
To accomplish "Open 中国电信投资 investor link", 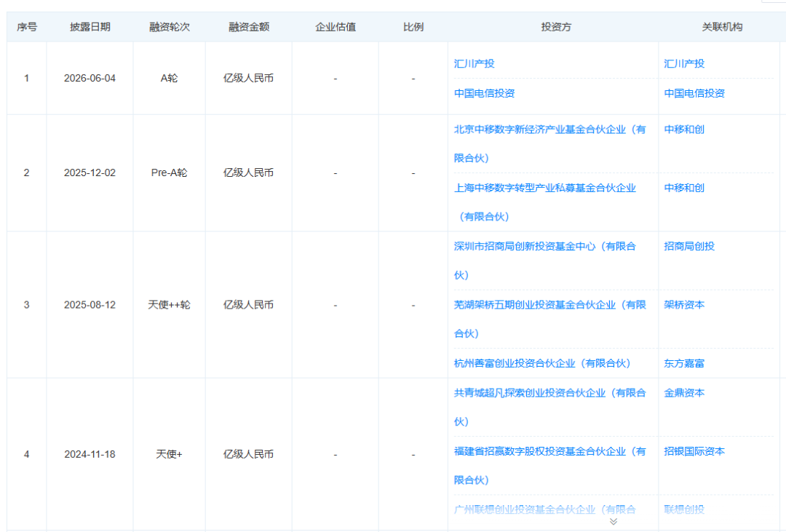I will click(484, 93).
